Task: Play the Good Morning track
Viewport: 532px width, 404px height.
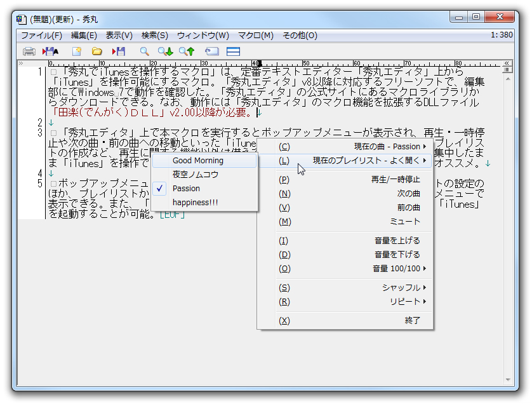Action: (204, 161)
